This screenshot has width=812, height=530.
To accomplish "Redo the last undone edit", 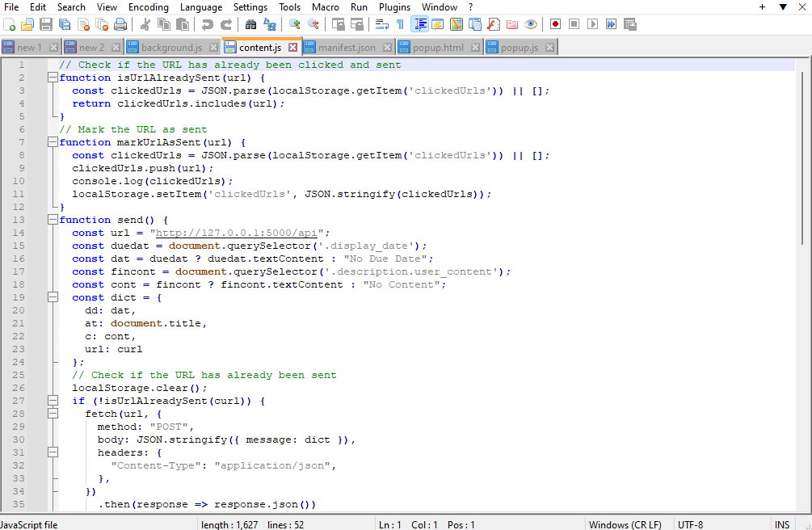I will click(x=225, y=24).
